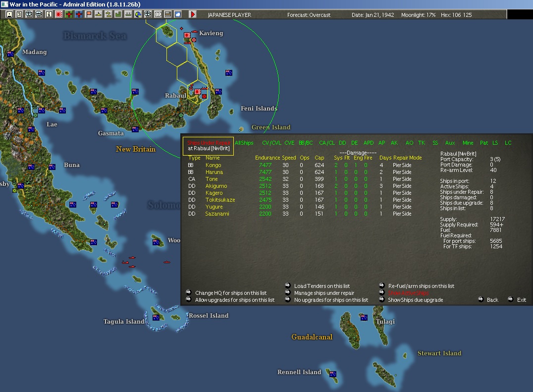The height and width of the screenshot is (392, 533).
Task: Click the Japanese base flag at Kavieng
Action: point(187,35)
